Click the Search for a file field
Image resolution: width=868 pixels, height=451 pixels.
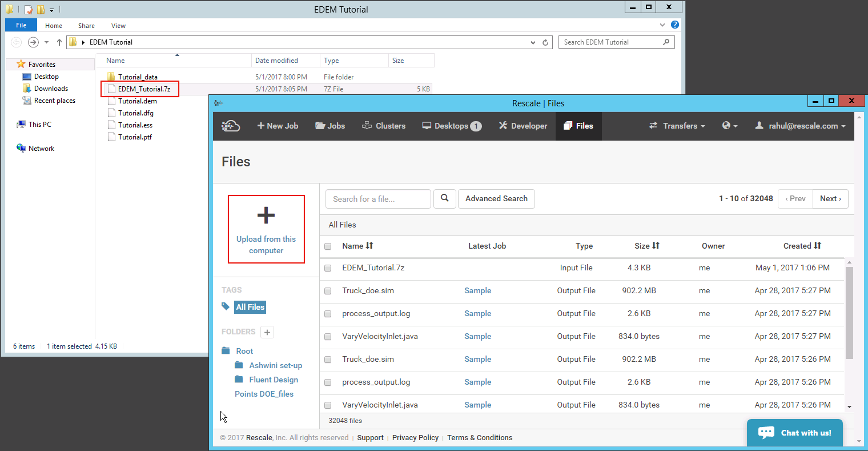click(378, 198)
